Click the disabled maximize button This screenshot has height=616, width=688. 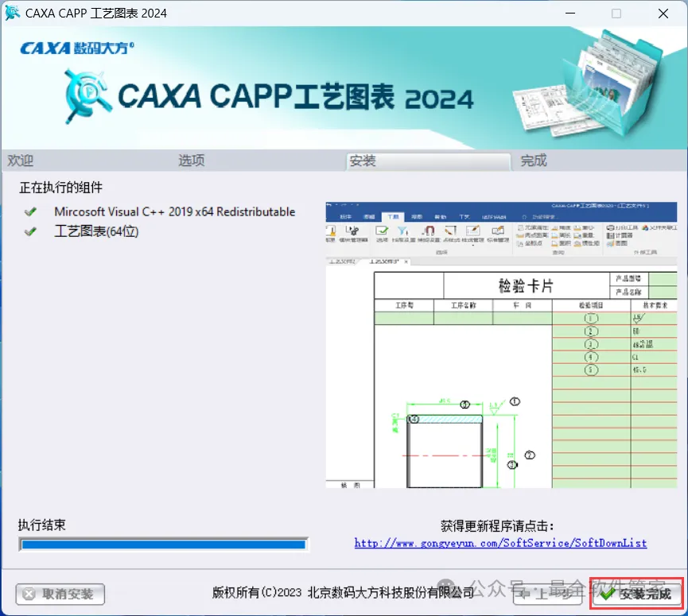coord(616,14)
